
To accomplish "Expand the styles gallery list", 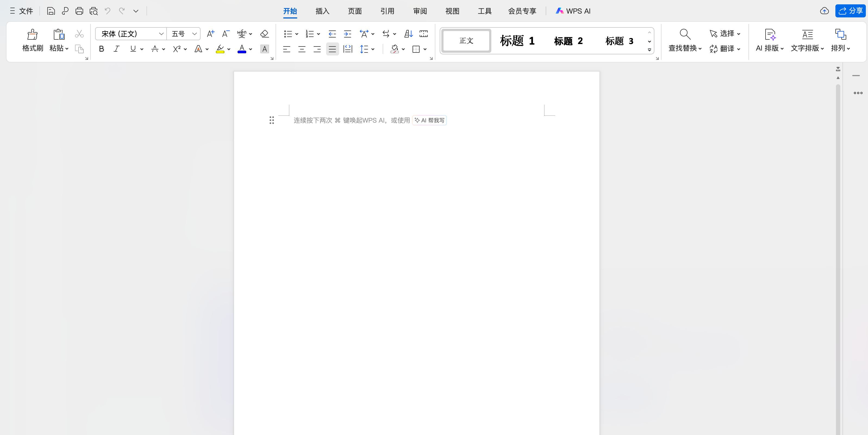I will [x=649, y=49].
